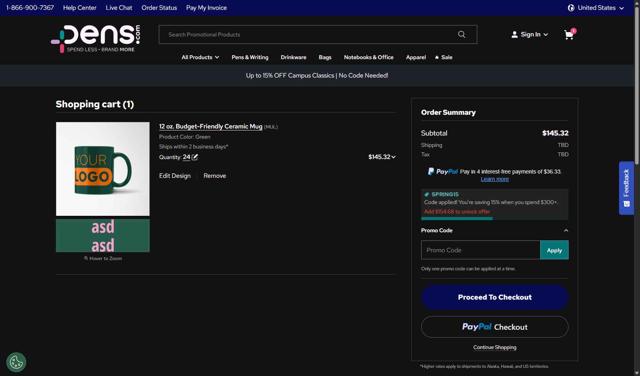Click the Help Center link

tap(80, 8)
